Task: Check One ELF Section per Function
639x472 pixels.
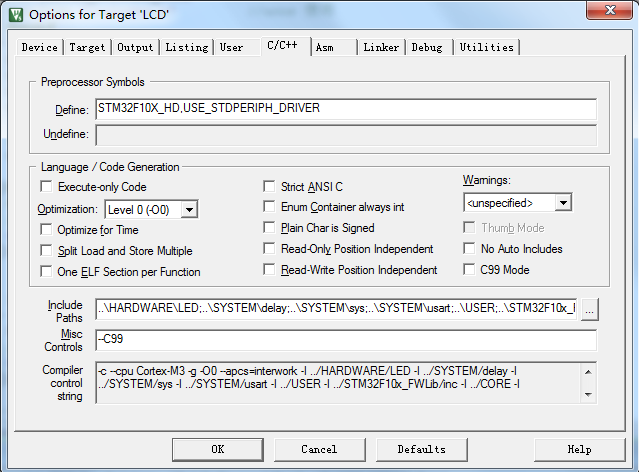Action: [x=46, y=271]
